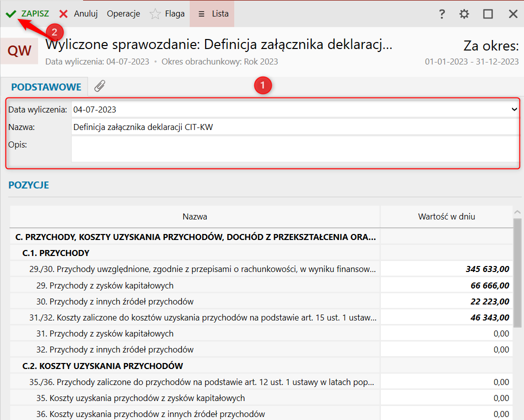The width and height of the screenshot is (524, 420).
Task: Open the help question mark icon
Action: [441, 14]
